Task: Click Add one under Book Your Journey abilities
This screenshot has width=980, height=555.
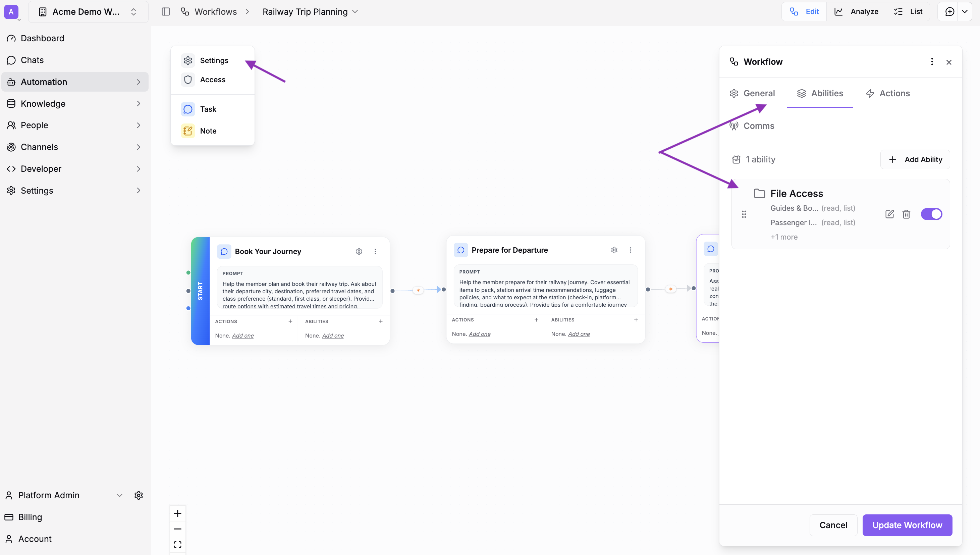Action: pyautogui.click(x=332, y=336)
